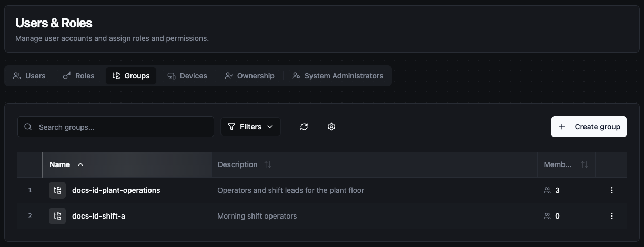
Task: Click the Users & Roles heading
Action: [x=54, y=23]
